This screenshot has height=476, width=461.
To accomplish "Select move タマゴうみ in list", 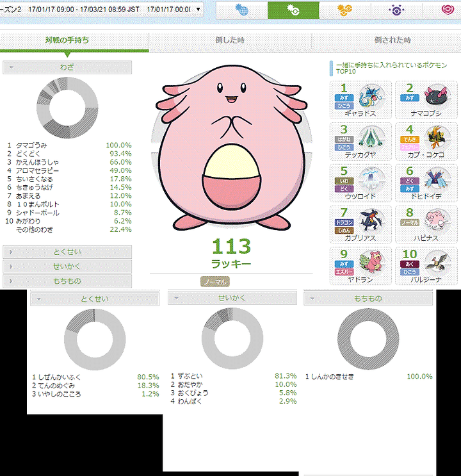I will click(69, 145).
